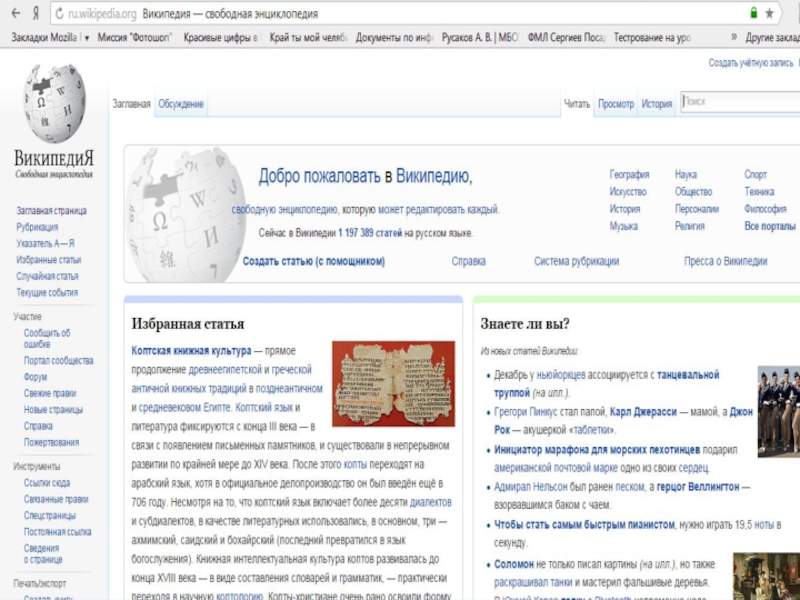Open the 'Коптская книжная культура' article

pos(191,351)
